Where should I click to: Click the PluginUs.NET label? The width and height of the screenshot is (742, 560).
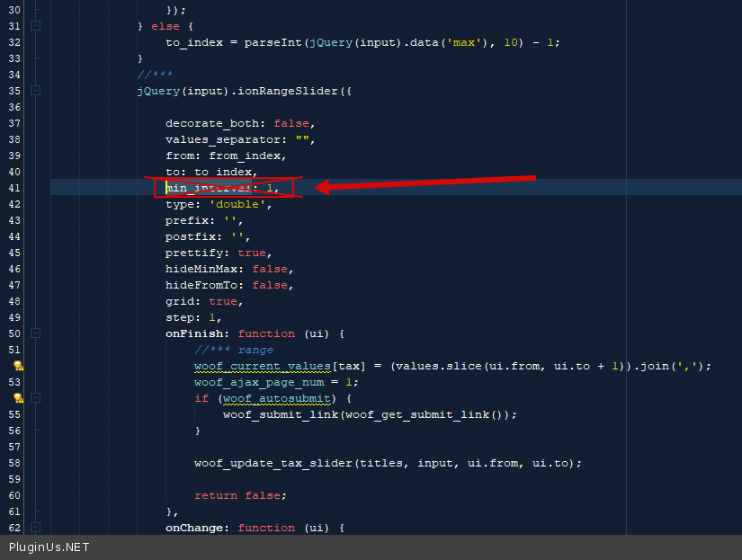[x=49, y=547]
